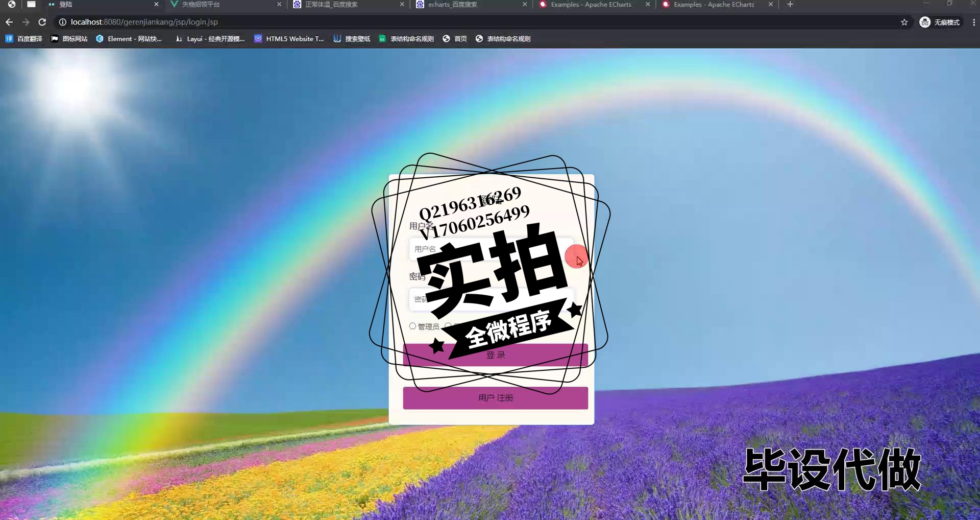Click the 密码 input field
The image size is (980, 520).
(491, 299)
